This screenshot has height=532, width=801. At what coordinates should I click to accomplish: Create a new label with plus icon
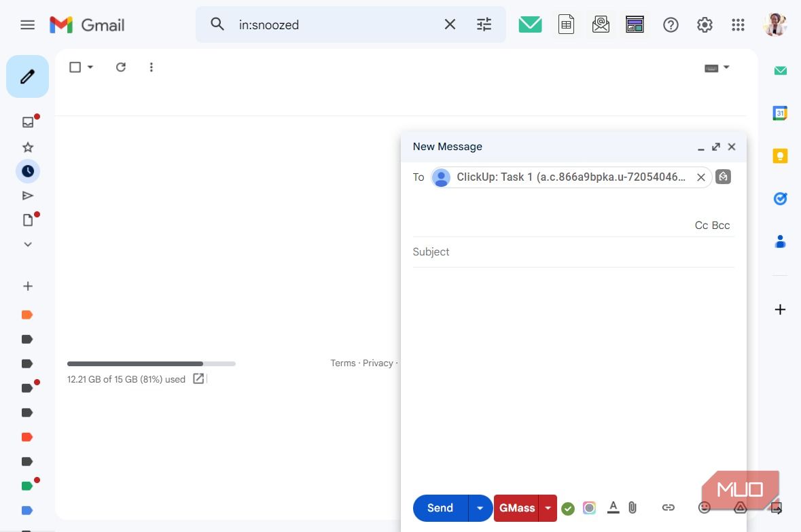pyautogui.click(x=28, y=286)
